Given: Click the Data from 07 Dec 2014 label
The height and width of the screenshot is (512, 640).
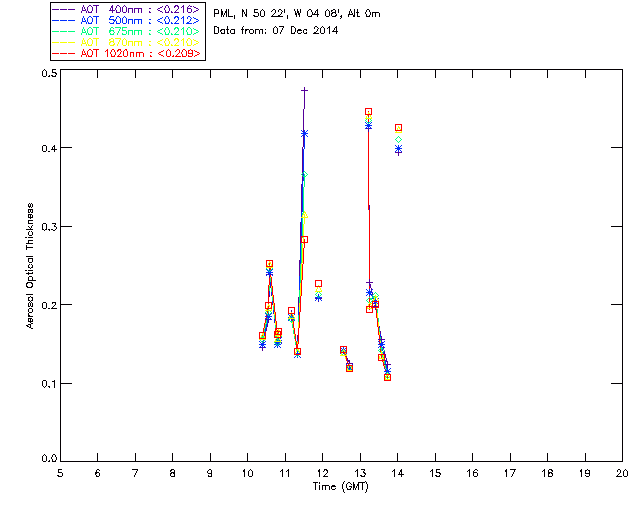Looking at the screenshot, I should coord(276,30).
